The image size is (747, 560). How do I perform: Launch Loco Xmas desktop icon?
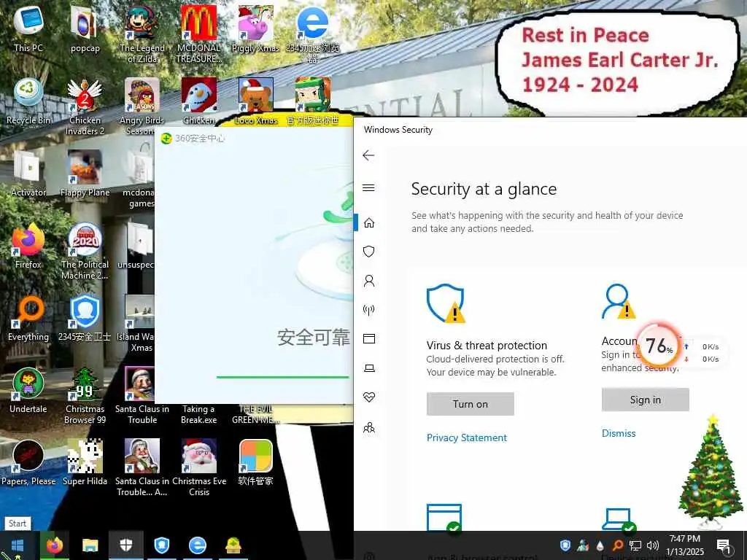[x=256, y=101]
